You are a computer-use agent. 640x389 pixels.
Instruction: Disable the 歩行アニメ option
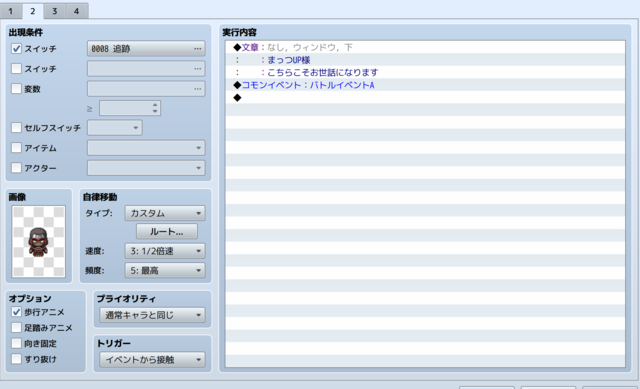(16, 312)
